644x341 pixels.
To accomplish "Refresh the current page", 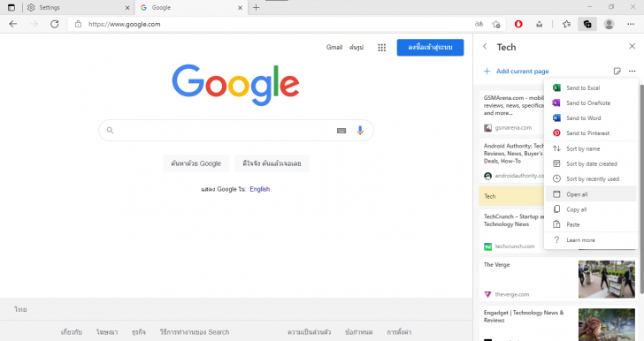I will point(54,24).
